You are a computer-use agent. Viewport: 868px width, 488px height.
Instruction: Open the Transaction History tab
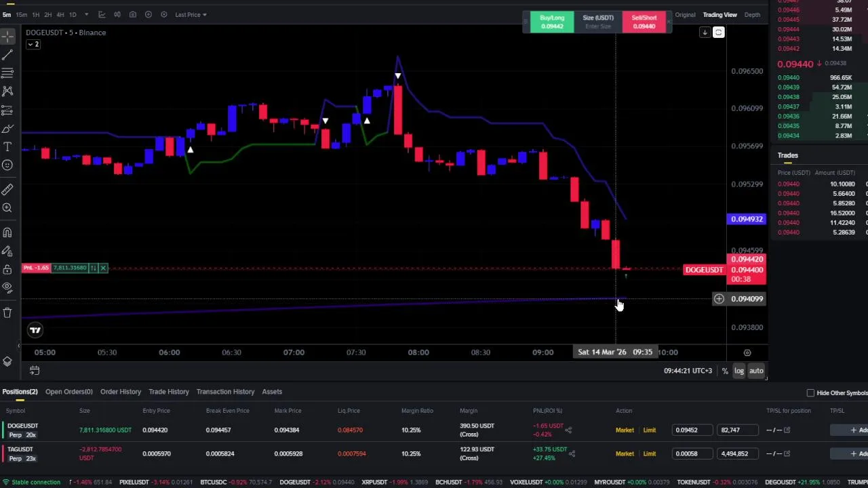pos(225,392)
